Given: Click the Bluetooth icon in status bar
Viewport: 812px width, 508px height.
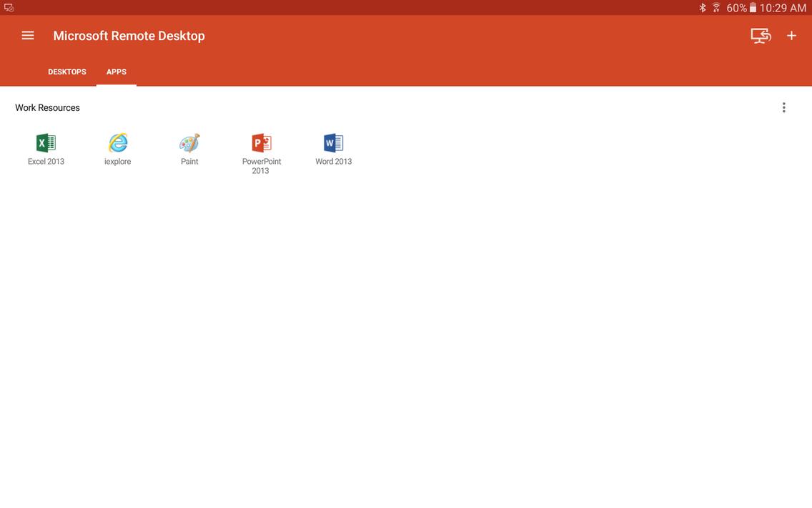Looking at the screenshot, I should point(701,8).
